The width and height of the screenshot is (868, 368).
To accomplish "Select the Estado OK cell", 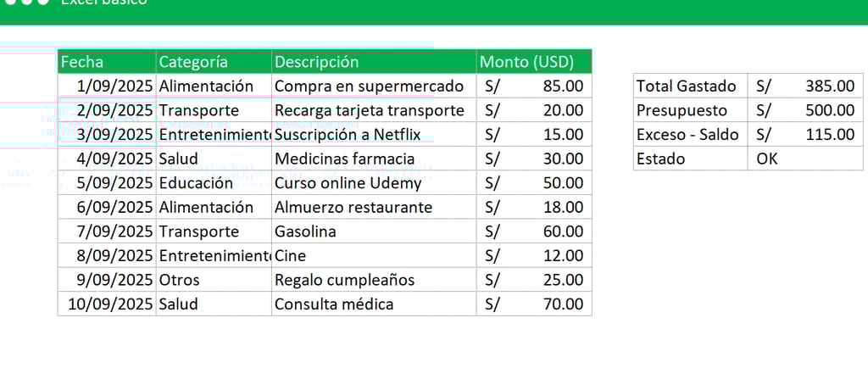I will point(805,159).
